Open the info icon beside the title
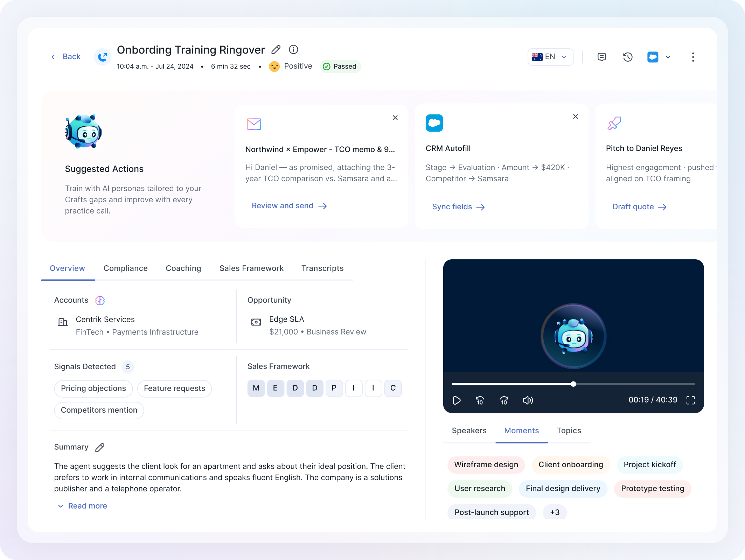 [x=293, y=50]
